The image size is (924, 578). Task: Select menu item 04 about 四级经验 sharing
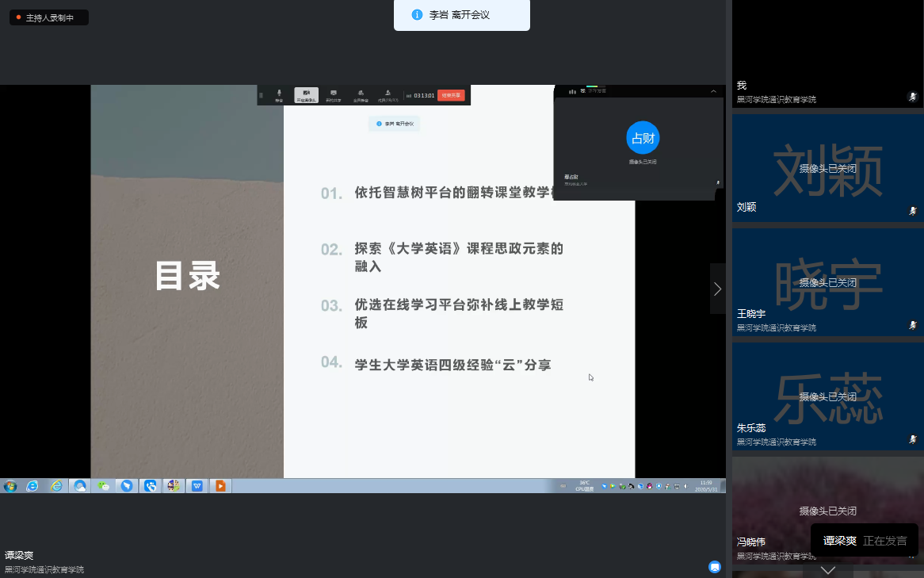point(452,365)
